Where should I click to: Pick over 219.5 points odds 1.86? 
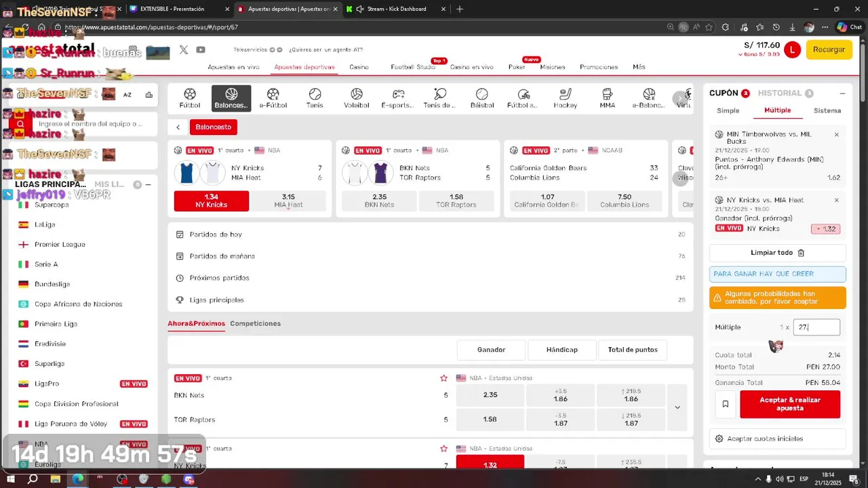pos(631,395)
